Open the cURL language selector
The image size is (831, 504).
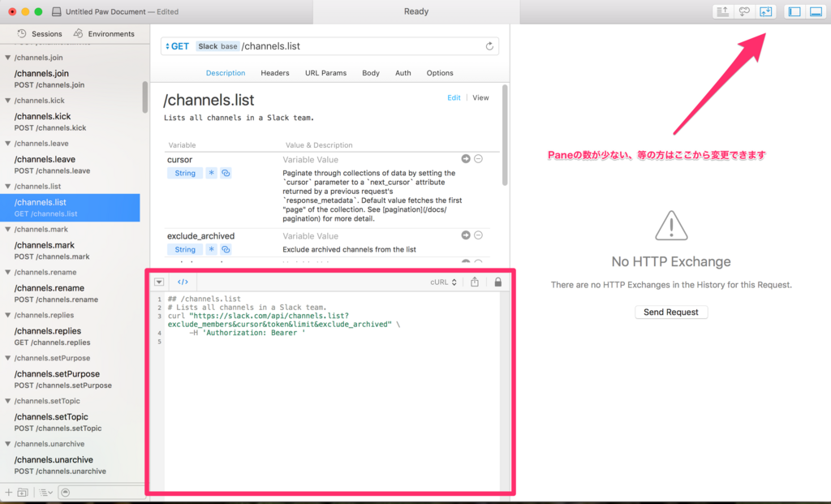point(444,282)
